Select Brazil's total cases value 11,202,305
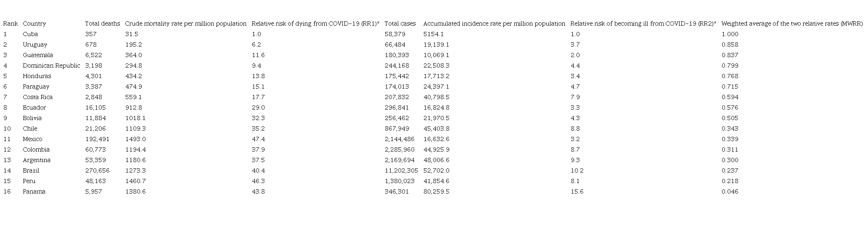Screen dimensions: 868x241 click(x=401, y=170)
